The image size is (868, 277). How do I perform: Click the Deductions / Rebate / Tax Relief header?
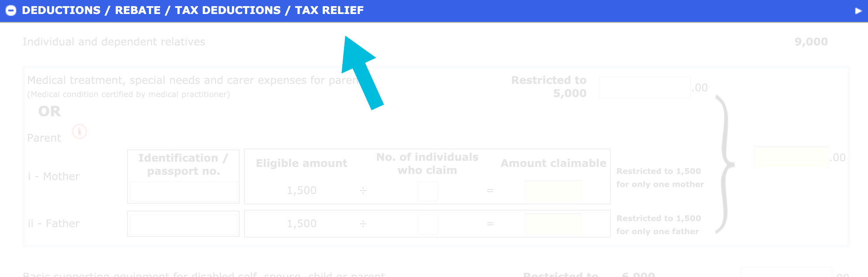193,10
